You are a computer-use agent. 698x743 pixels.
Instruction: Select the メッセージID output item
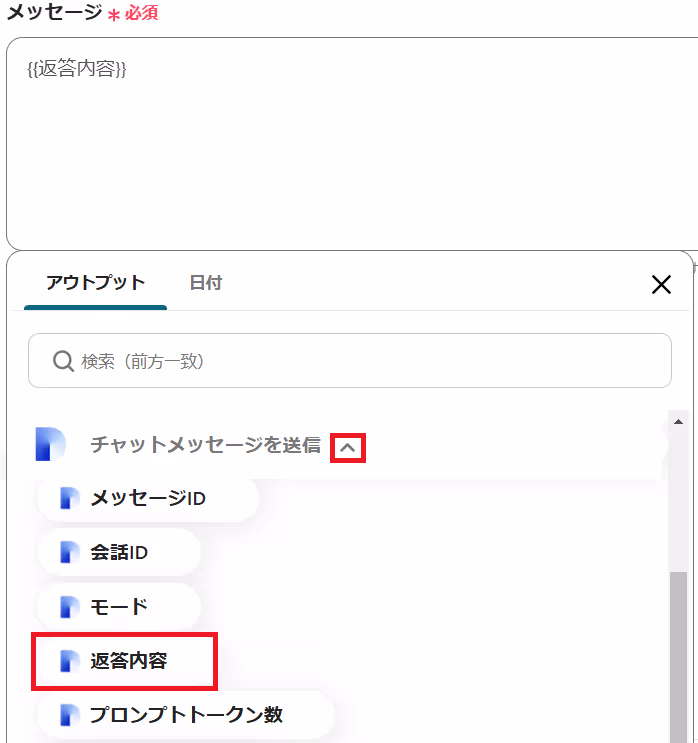click(148, 498)
